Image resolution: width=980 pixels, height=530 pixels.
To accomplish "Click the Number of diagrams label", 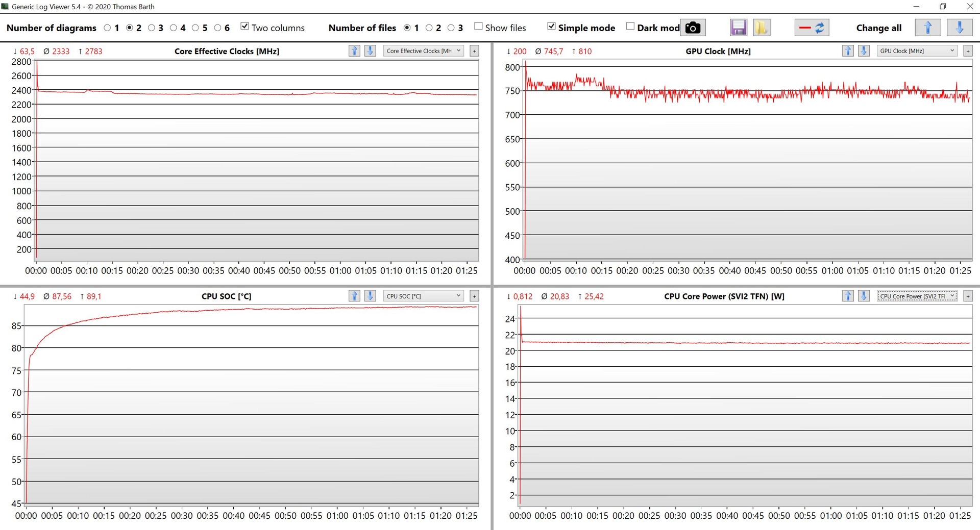I will click(x=52, y=28).
